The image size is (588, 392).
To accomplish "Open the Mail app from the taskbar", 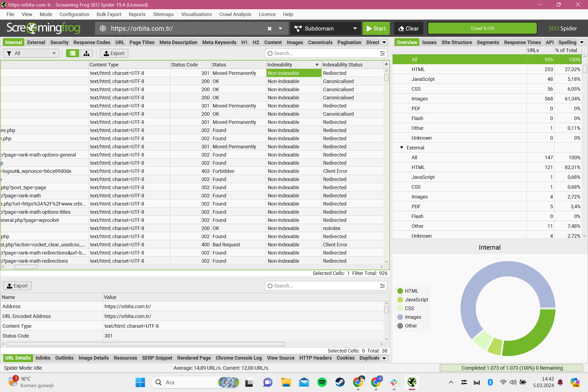I will click(304, 382).
